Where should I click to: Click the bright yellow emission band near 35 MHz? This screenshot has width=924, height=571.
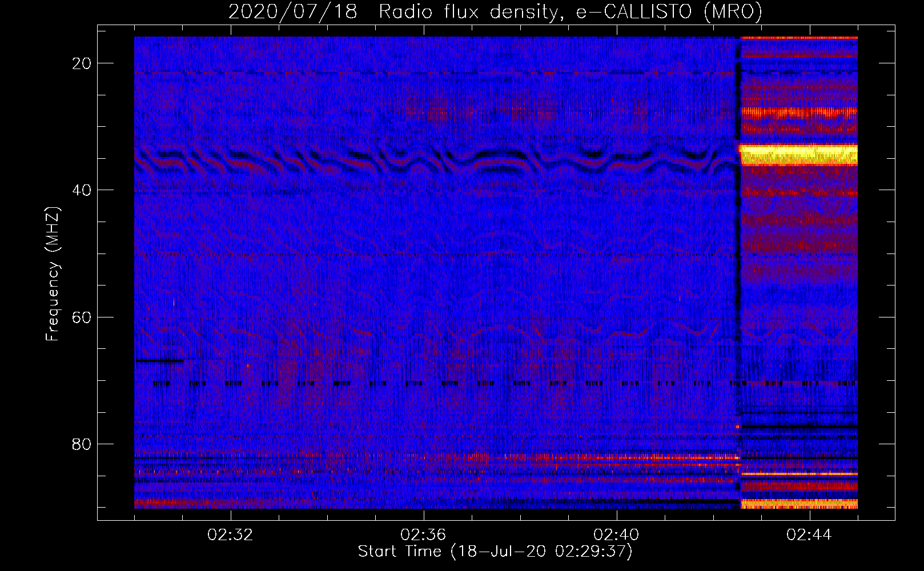coord(798,155)
